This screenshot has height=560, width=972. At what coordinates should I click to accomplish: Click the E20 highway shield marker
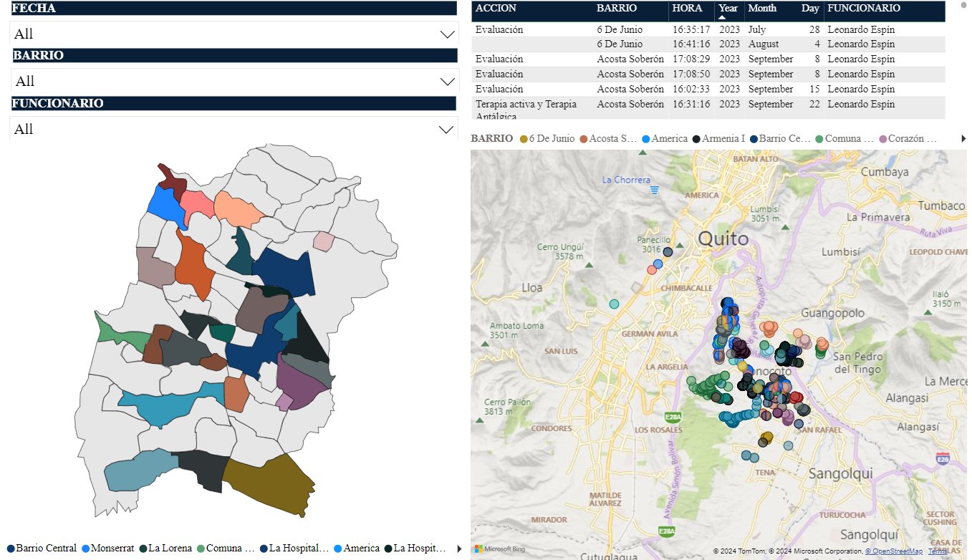point(943,458)
